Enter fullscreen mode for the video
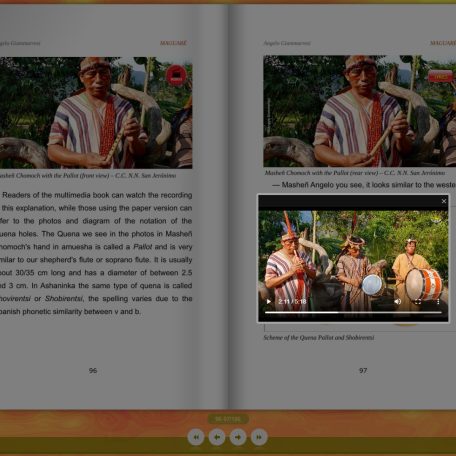Screen dimensions: 456x456 point(418,302)
